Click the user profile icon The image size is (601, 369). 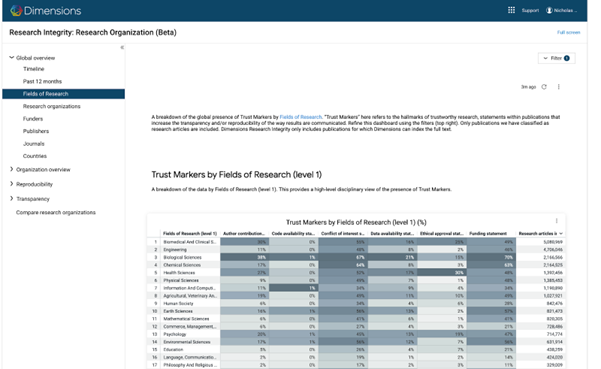549,10
